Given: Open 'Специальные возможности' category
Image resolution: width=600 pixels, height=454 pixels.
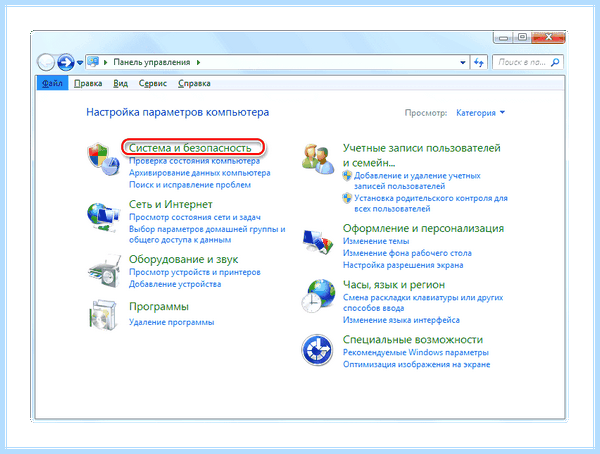Looking at the screenshot, I should pos(412,340).
